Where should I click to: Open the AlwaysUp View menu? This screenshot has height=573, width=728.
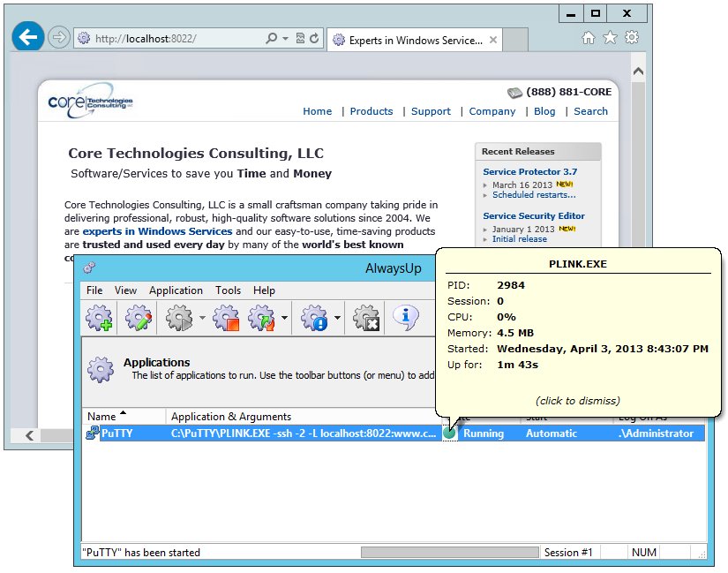click(x=125, y=290)
